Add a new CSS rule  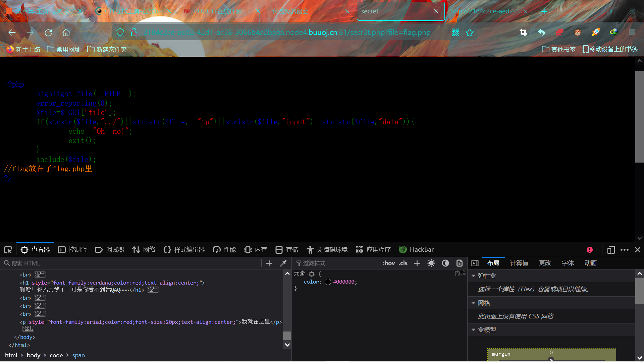click(417, 263)
